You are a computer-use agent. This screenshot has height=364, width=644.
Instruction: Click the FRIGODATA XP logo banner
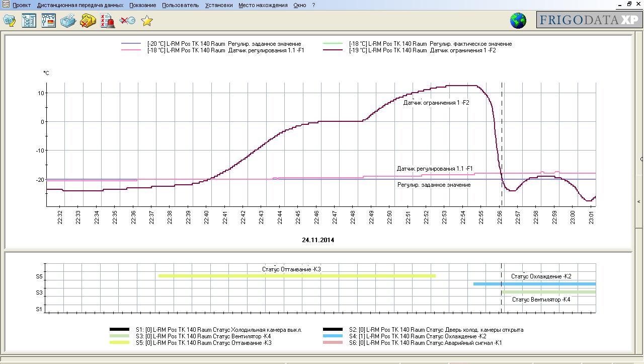[x=589, y=20]
